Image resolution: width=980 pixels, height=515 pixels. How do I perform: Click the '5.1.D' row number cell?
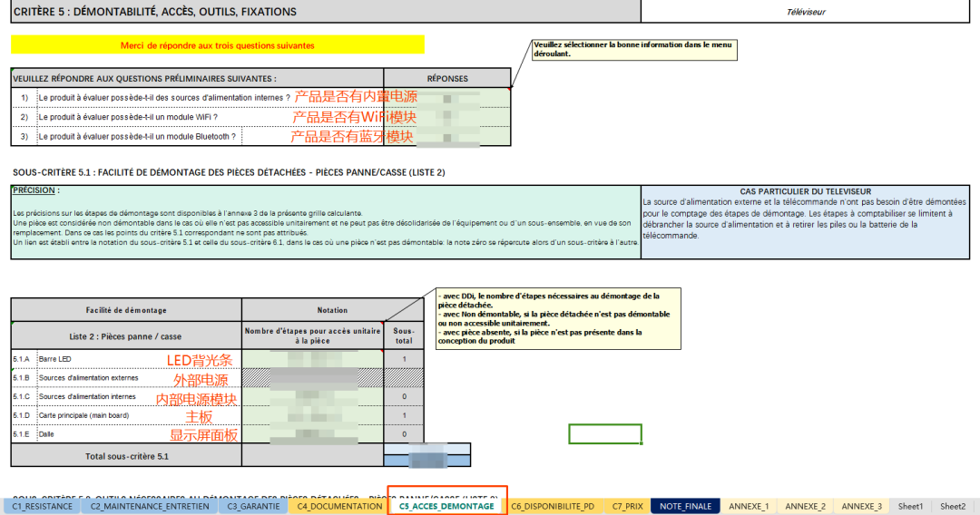pyautogui.click(x=24, y=415)
